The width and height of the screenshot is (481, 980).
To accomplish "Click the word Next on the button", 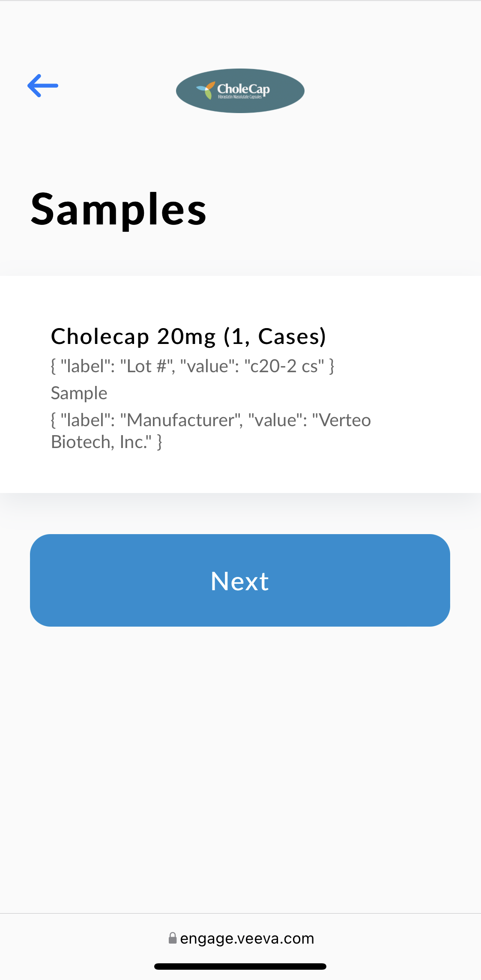I will point(240,581).
